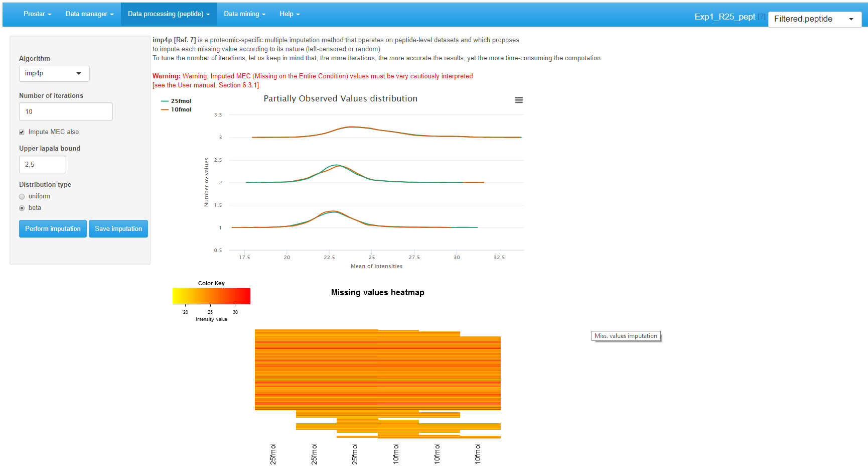Expand the Data processing (peptide) menu

pos(168,14)
